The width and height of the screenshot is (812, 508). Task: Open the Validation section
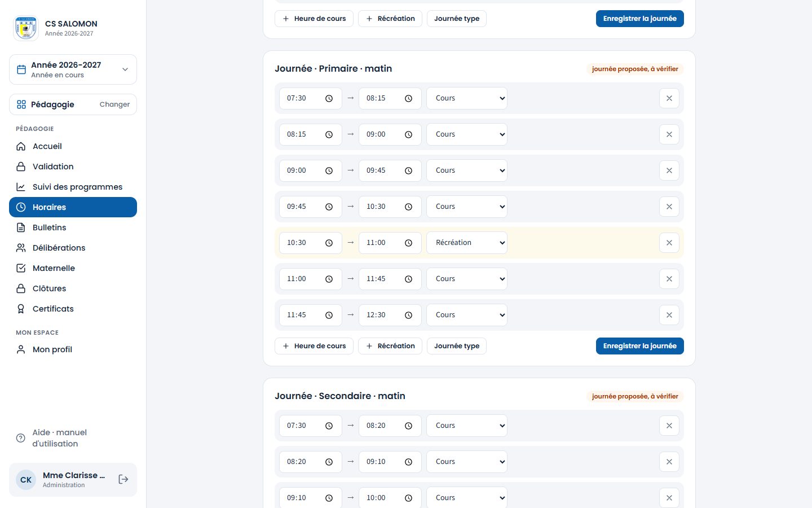click(73, 167)
